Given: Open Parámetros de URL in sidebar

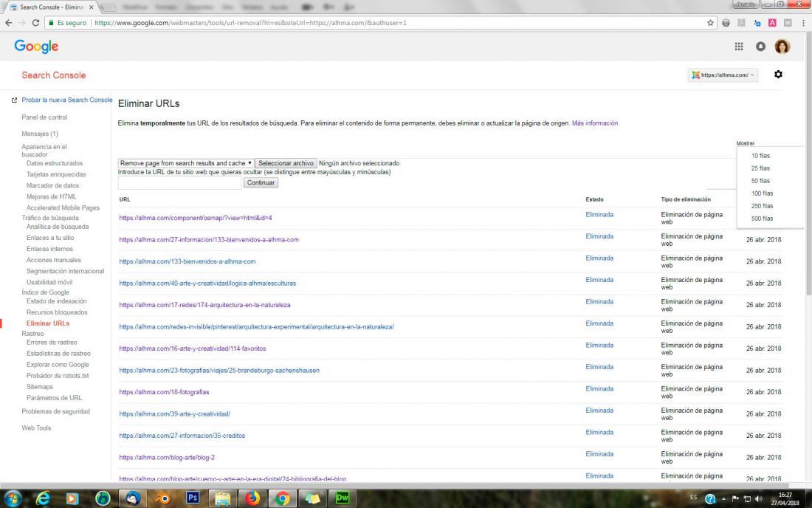Looking at the screenshot, I should click(54, 398).
